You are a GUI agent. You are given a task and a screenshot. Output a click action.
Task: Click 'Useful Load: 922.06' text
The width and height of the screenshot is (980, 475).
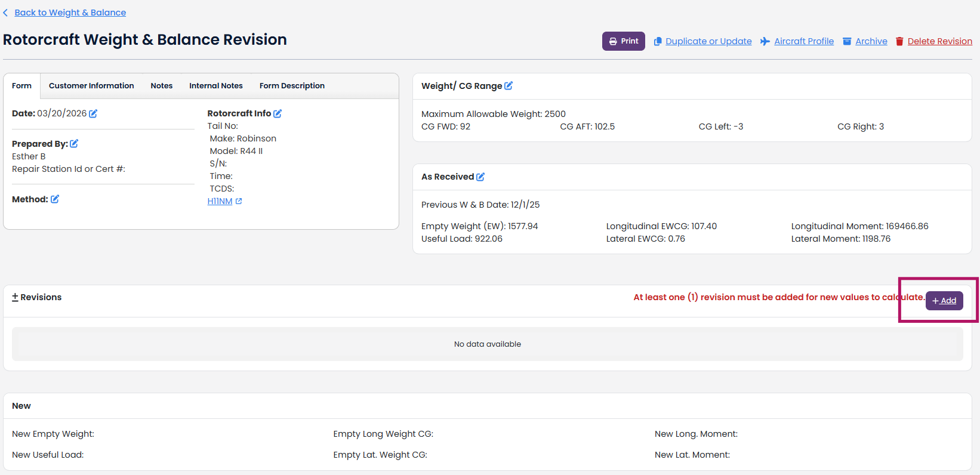pyautogui.click(x=462, y=239)
